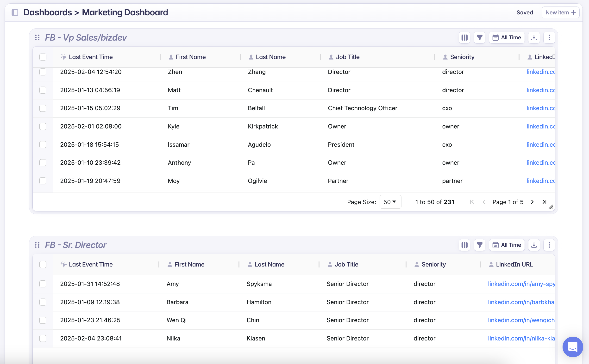589x364 pixels.
Task: Open more options menu for FB - Sr. Director
Action: point(549,245)
